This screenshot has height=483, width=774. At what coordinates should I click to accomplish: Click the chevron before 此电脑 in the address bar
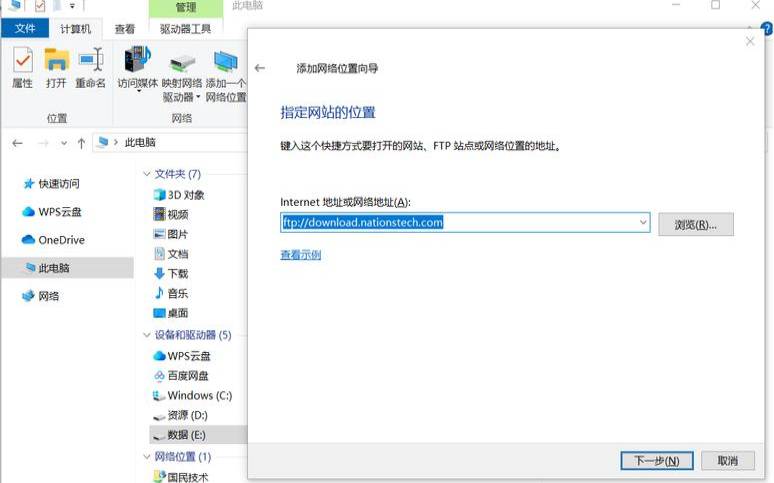pos(116,142)
